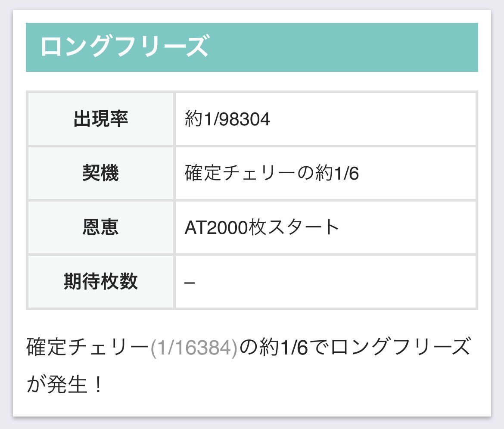Click the AT2000 text in table
504x429 pixels.
point(216,227)
